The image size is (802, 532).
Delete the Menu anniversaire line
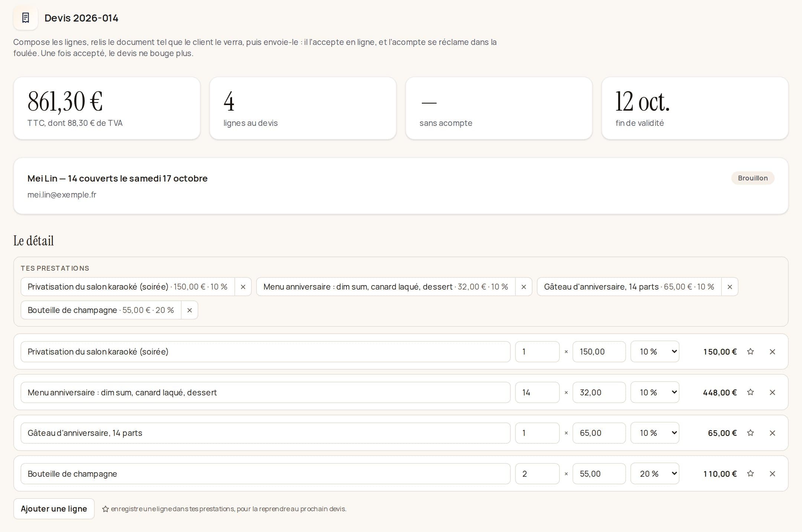coord(772,392)
